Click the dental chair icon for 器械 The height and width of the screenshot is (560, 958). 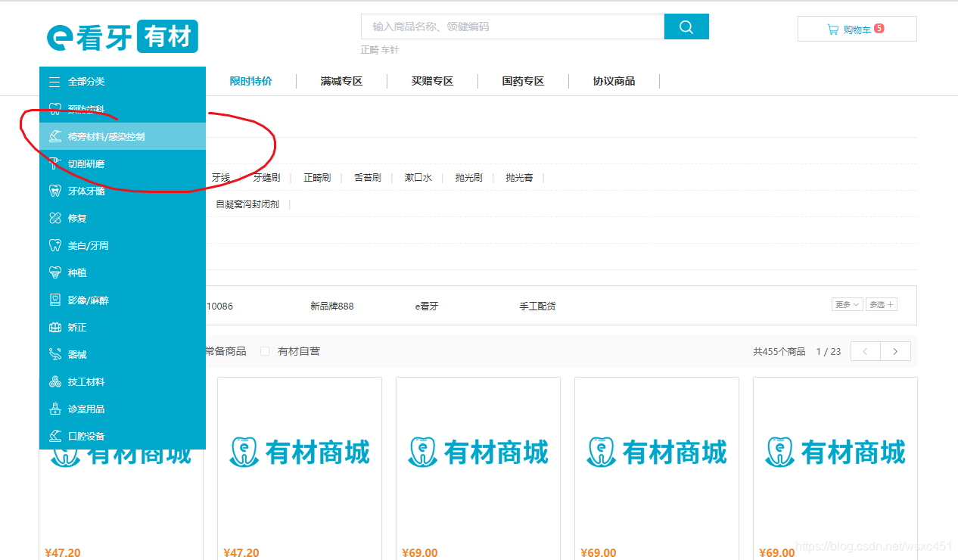(54, 354)
